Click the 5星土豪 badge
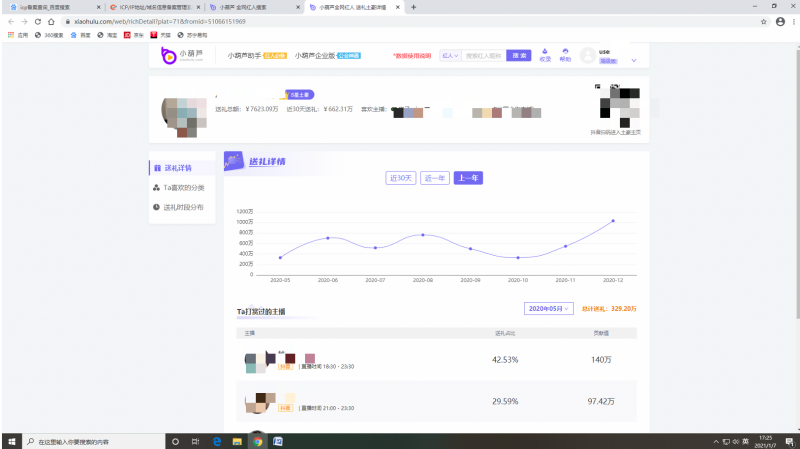 299,95
